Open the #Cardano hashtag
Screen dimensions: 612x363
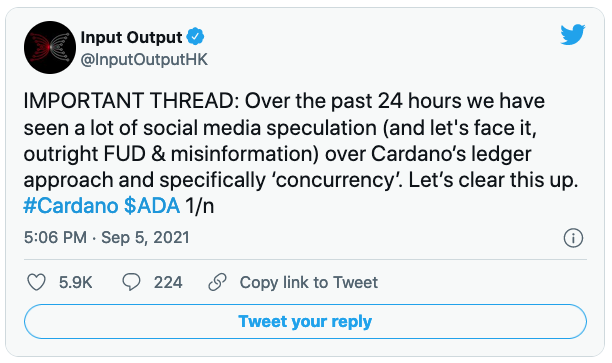tap(71, 206)
